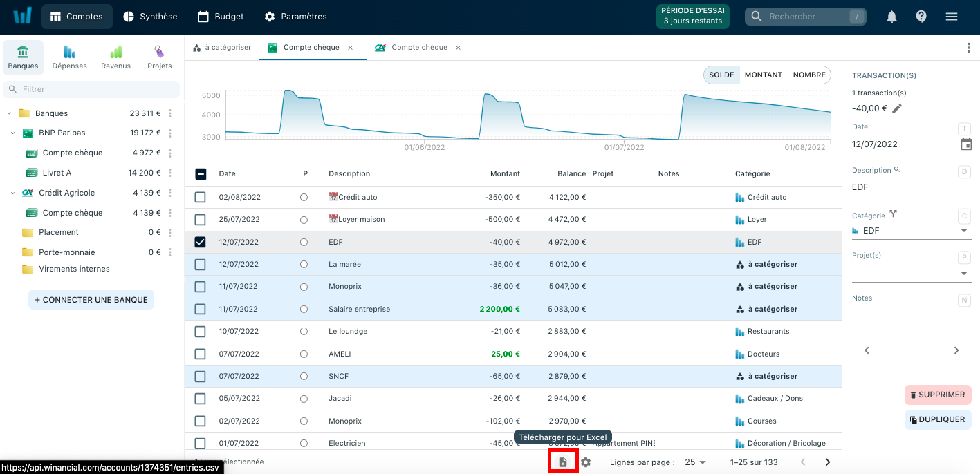Toggle the pointed circle for Crédit auto
Viewport: 980px width, 474px height.
pyautogui.click(x=304, y=197)
